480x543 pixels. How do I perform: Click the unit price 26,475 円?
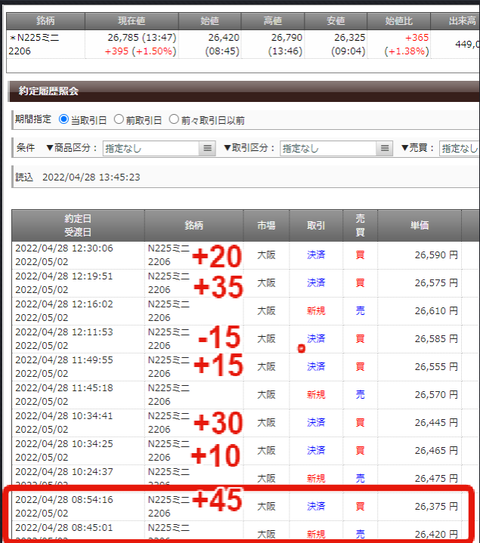coord(436,479)
